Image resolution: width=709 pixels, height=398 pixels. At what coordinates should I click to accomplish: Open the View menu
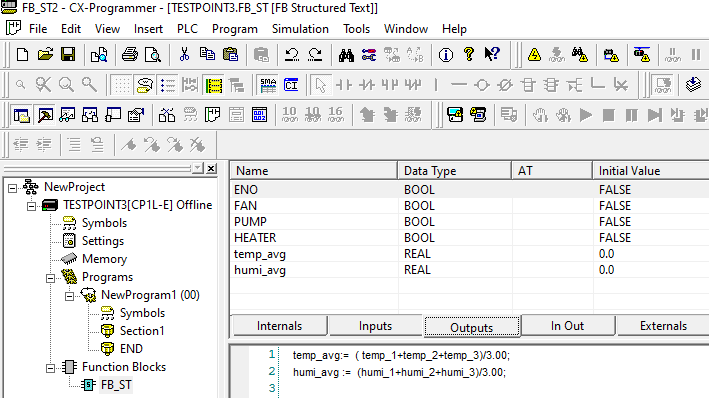pos(107,29)
